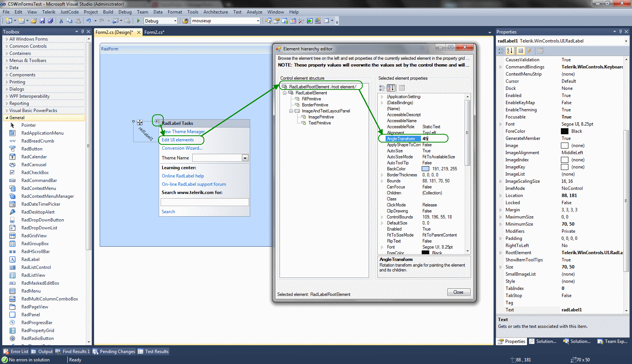This screenshot has height=364, width=632.
Task: Click the Online RadLabel help link
Action: [183, 176]
